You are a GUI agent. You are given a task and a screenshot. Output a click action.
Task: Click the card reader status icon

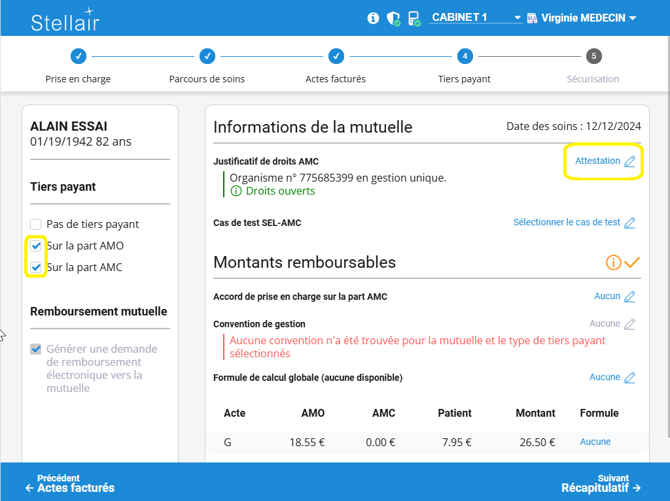tap(413, 18)
